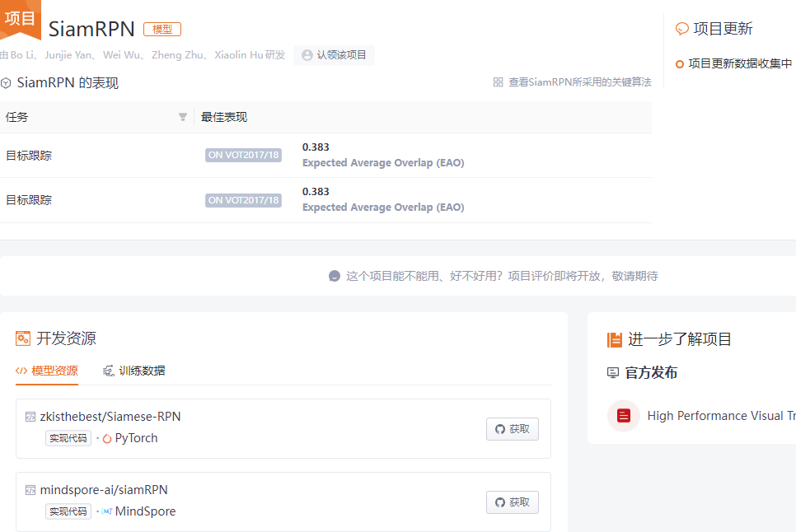Click the 进一步了解项目 document icon
Viewport: 796px width, 532px height.
614,339
